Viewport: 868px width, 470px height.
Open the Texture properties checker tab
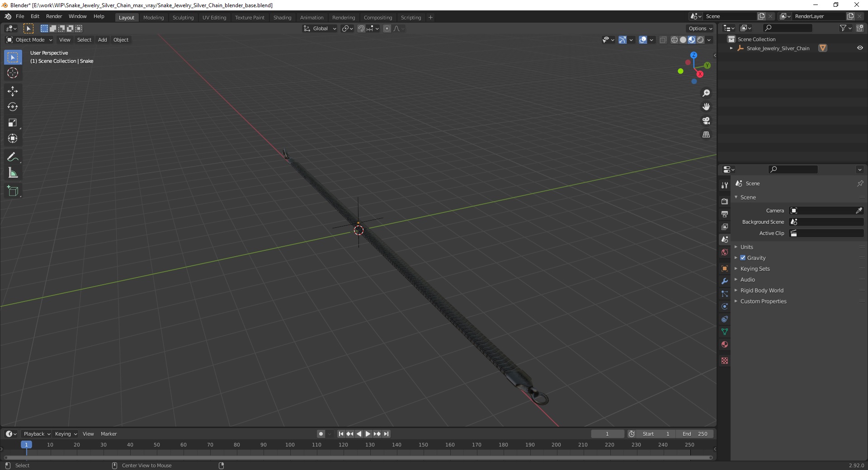(x=725, y=361)
